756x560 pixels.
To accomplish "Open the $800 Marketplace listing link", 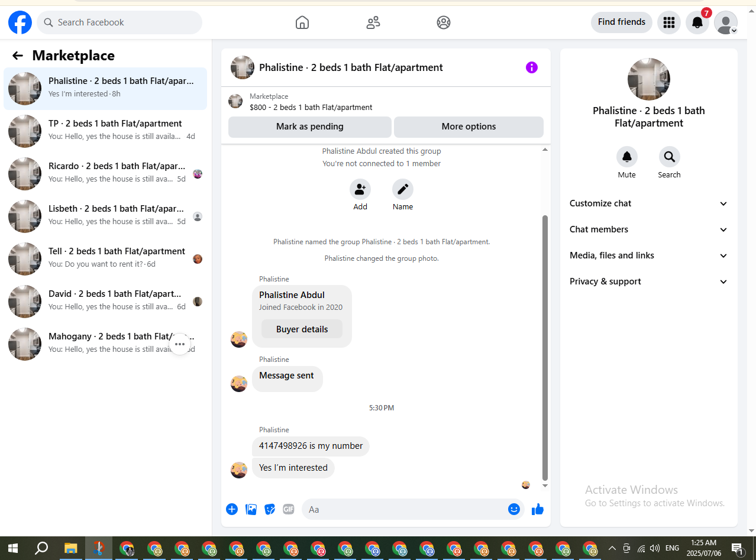I will point(311,108).
